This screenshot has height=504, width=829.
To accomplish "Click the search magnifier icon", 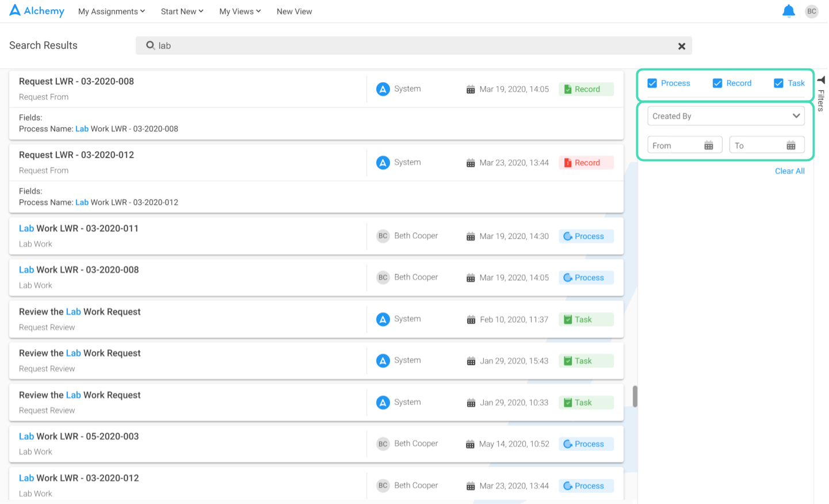I will (x=150, y=45).
